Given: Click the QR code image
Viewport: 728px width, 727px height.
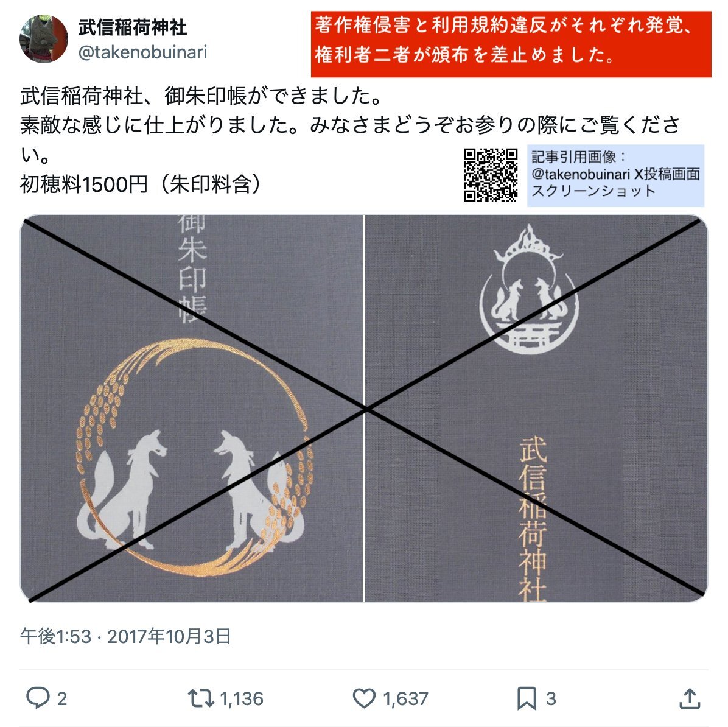Looking at the screenshot, I should click(491, 175).
